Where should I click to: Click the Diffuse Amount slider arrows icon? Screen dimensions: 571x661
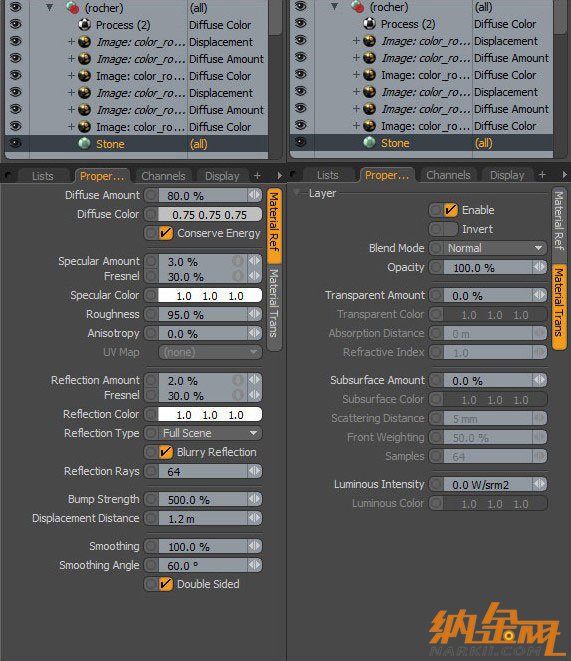coord(255,195)
